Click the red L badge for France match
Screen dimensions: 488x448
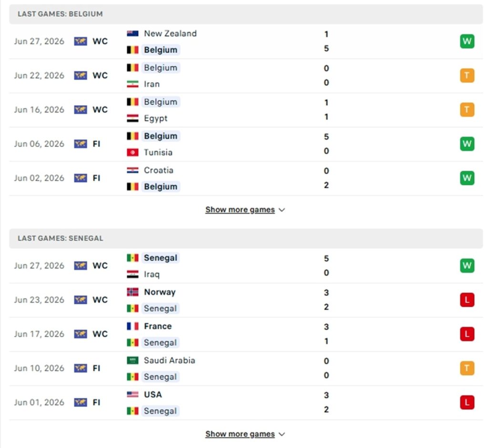[x=467, y=334]
